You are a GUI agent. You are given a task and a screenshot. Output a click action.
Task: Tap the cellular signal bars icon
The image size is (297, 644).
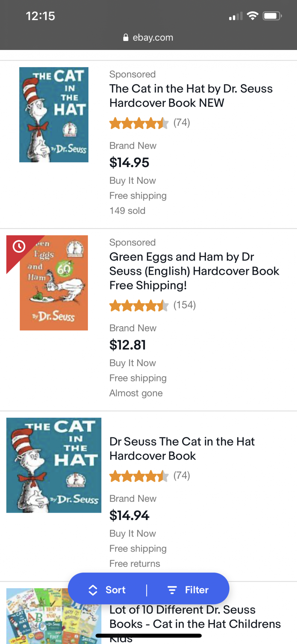pos(236,16)
